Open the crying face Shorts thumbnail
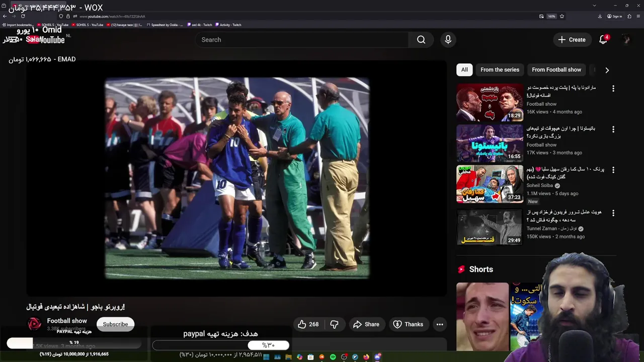 482,316
